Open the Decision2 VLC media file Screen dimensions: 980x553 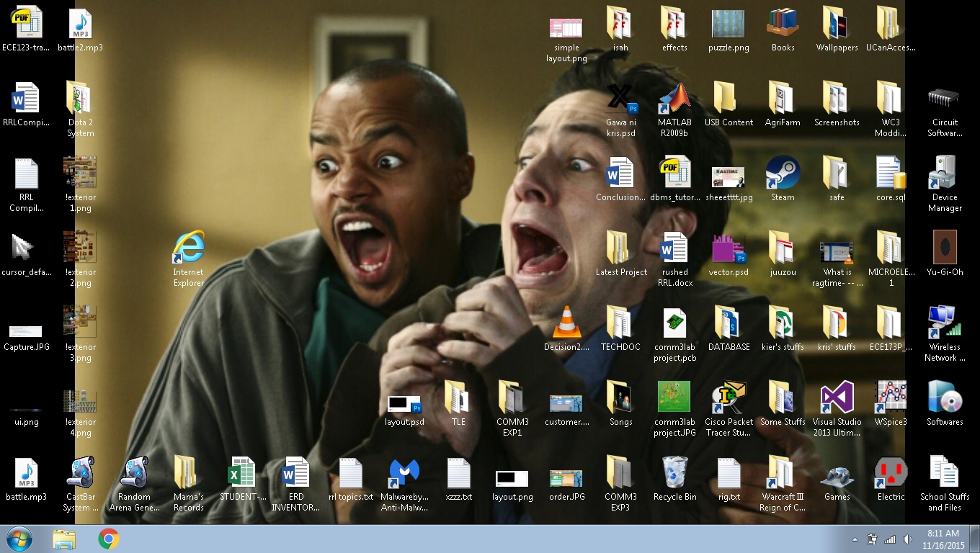tap(566, 323)
